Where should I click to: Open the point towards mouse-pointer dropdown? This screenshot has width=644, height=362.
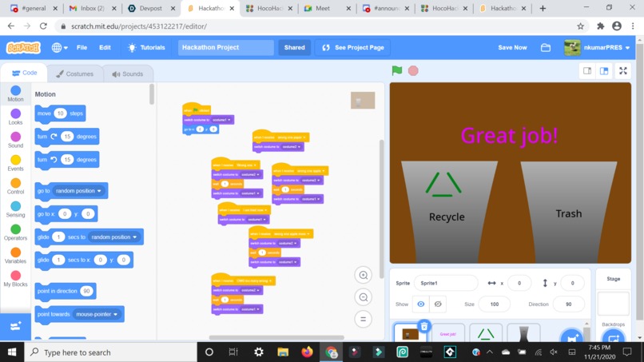pyautogui.click(x=97, y=314)
